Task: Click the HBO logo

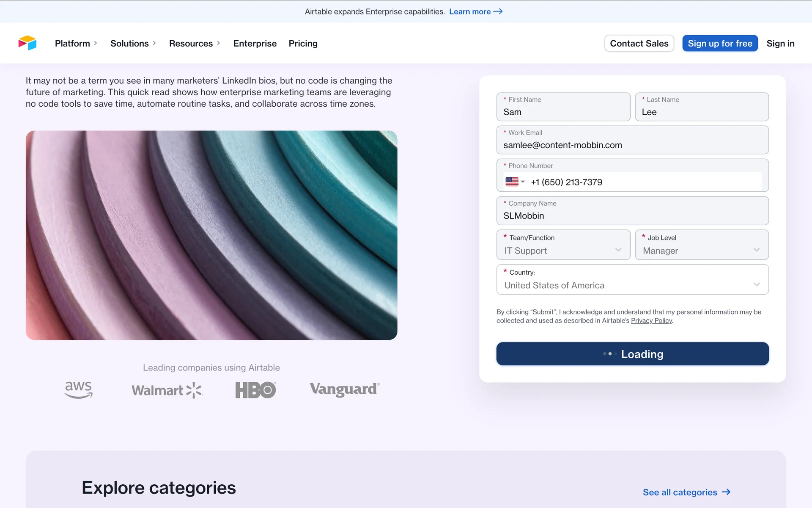Action: (255, 390)
